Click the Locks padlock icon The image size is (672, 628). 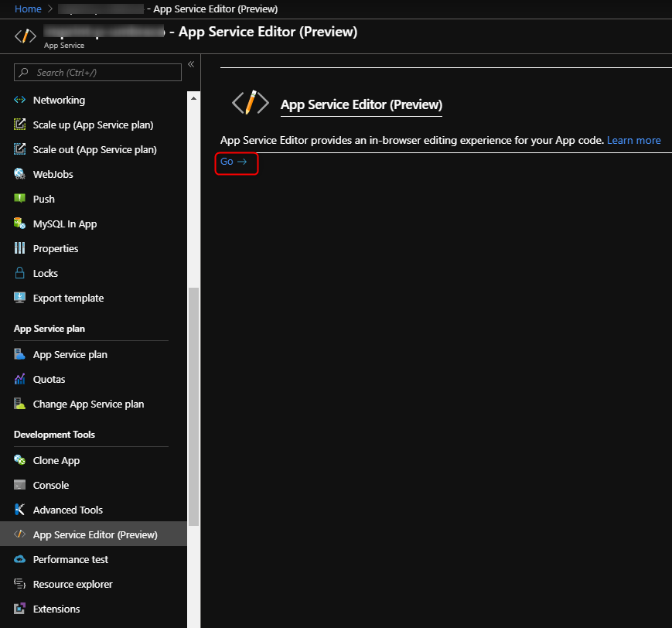pyautogui.click(x=20, y=273)
